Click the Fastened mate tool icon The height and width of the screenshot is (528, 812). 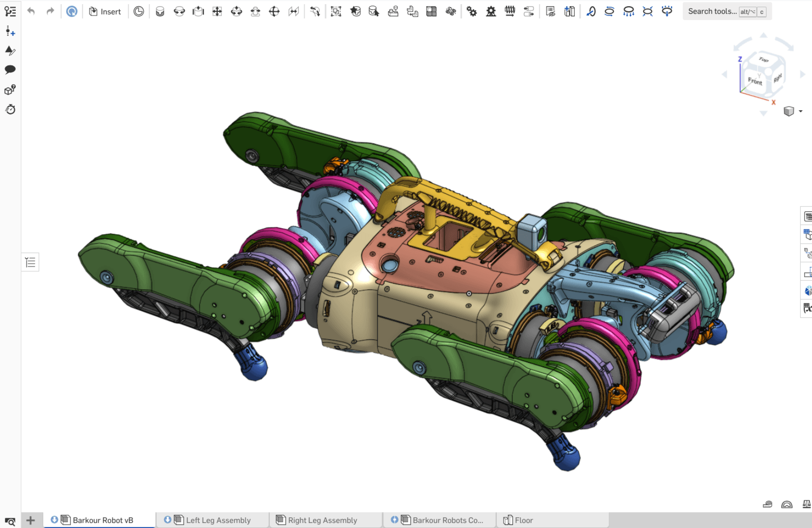tap(160, 11)
